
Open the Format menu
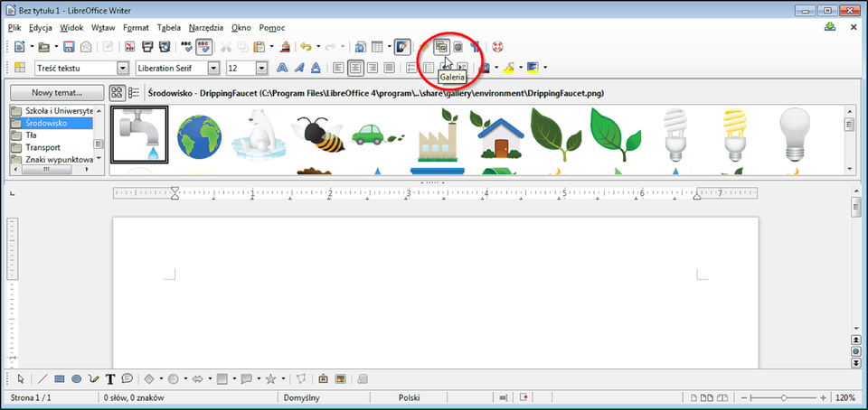(137, 28)
